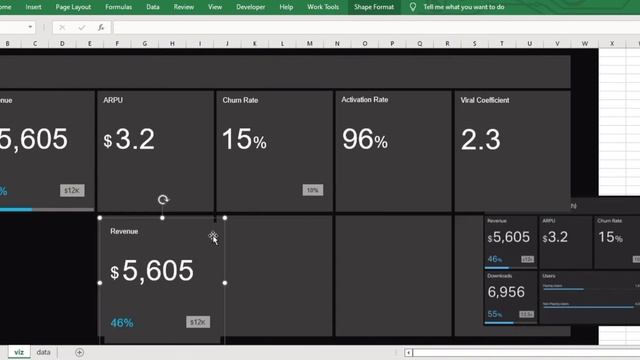Click Revenue title in selected card
Screen dimensions: 640x360
tap(124, 231)
